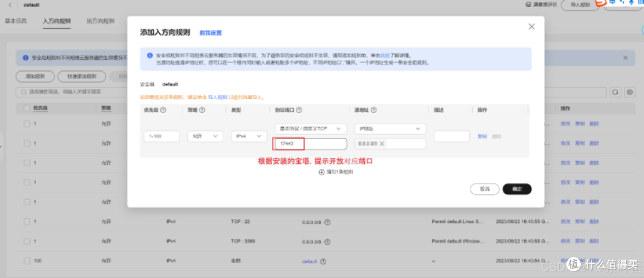Switch to the 出方向规则 tab
This screenshot has width=644, height=278.
tap(101, 21)
